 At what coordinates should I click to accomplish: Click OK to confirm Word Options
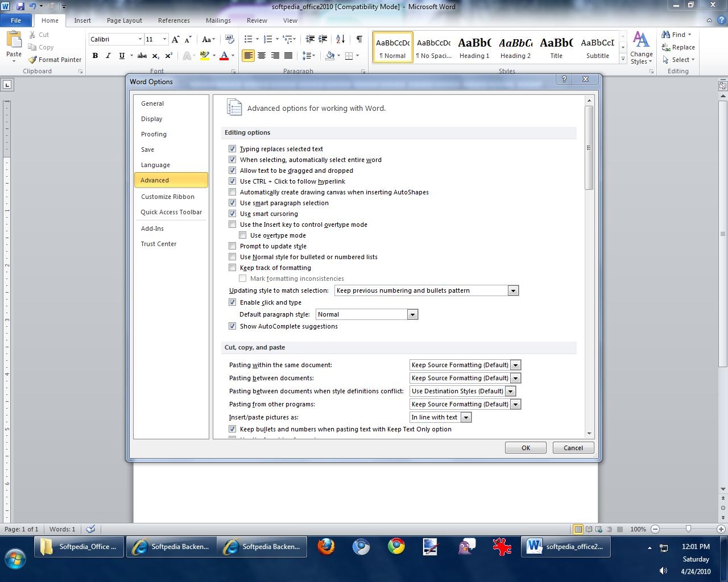pyautogui.click(x=526, y=448)
